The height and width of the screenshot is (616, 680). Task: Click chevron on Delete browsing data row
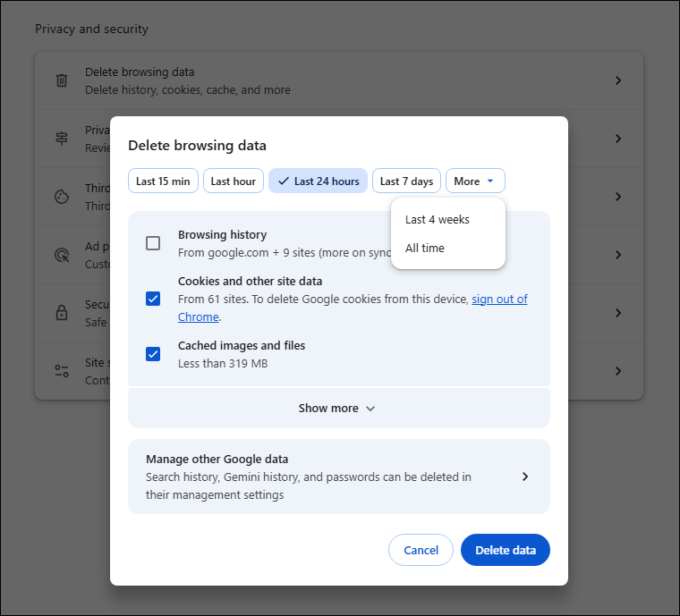pyautogui.click(x=618, y=80)
